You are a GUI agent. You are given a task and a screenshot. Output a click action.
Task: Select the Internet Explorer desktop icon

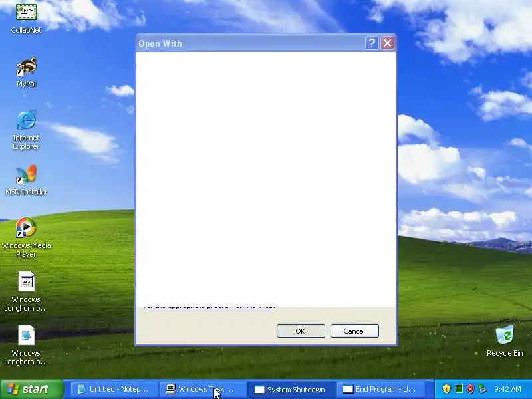pyautogui.click(x=26, y=120)
